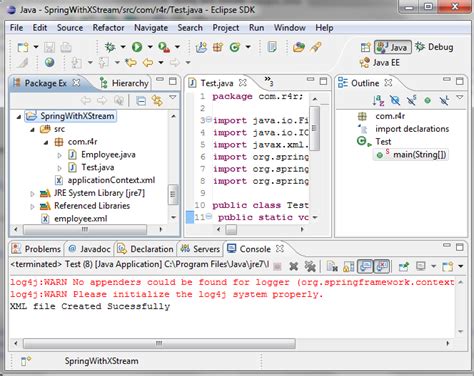
Task: Click the Open Type toolbar icon
Action: click(x=272, y=47)
